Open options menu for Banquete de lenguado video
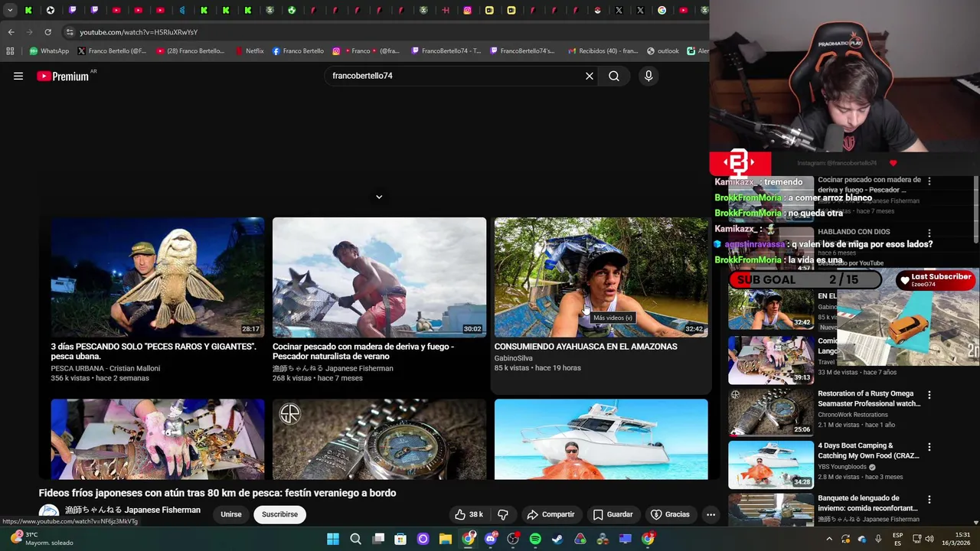The image size is (980, 551). 929,499
